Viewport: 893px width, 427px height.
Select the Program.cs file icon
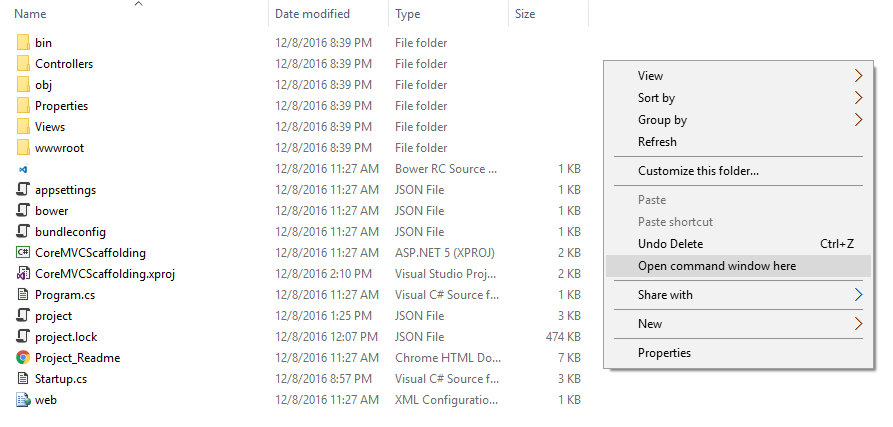click(x=23, y=295)
